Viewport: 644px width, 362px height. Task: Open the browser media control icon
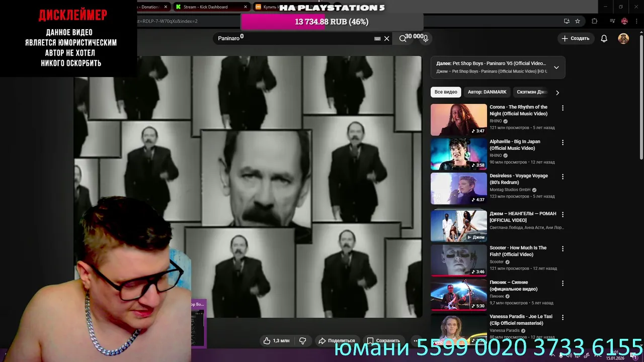coord(612,21)
